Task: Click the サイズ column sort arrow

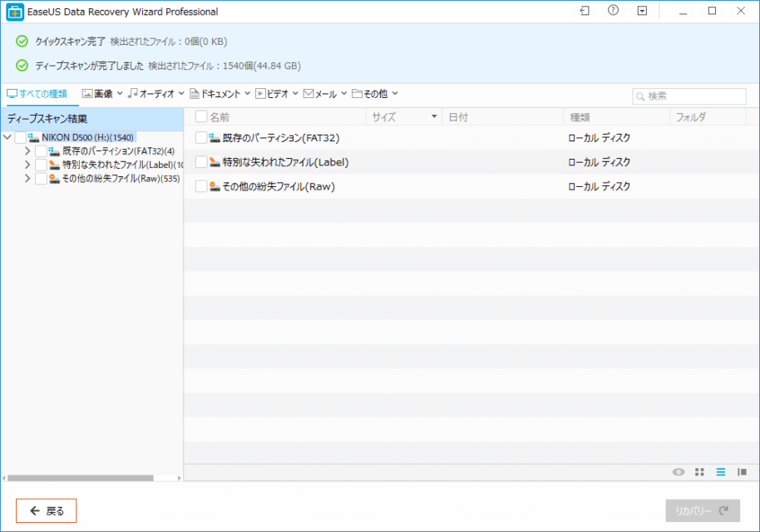Action: click(x=434, y=116)
